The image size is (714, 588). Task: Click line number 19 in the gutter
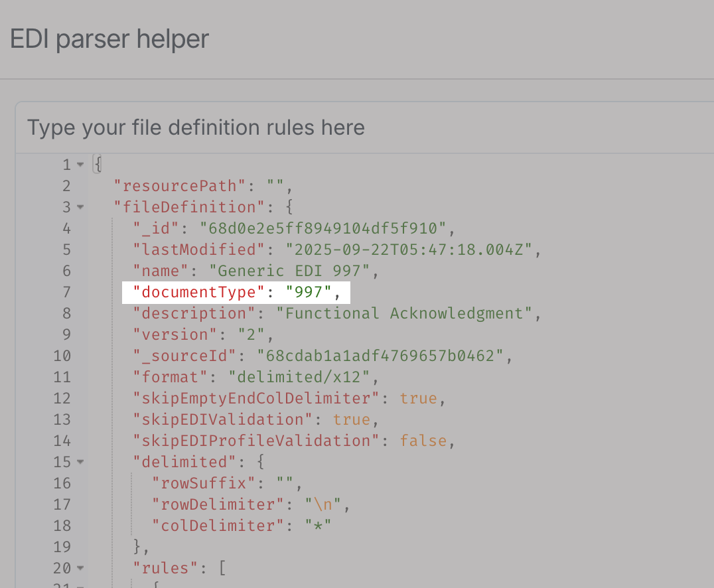62,547
